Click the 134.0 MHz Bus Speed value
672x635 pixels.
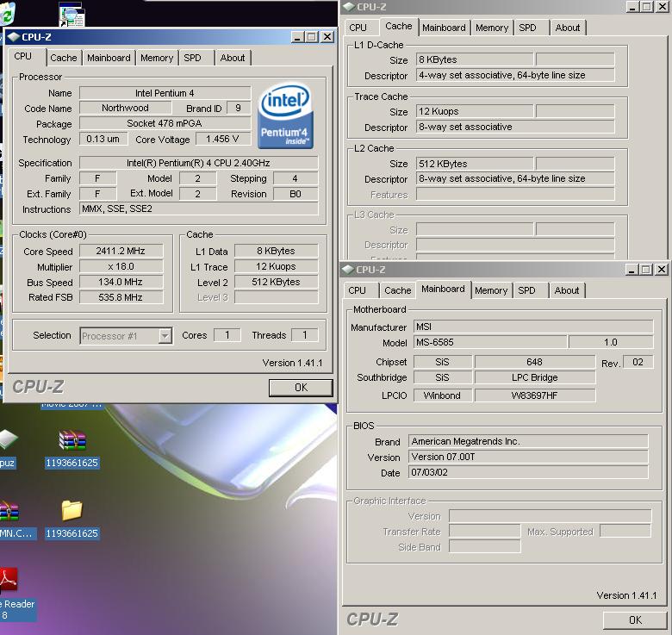click(x=121, y=282)
